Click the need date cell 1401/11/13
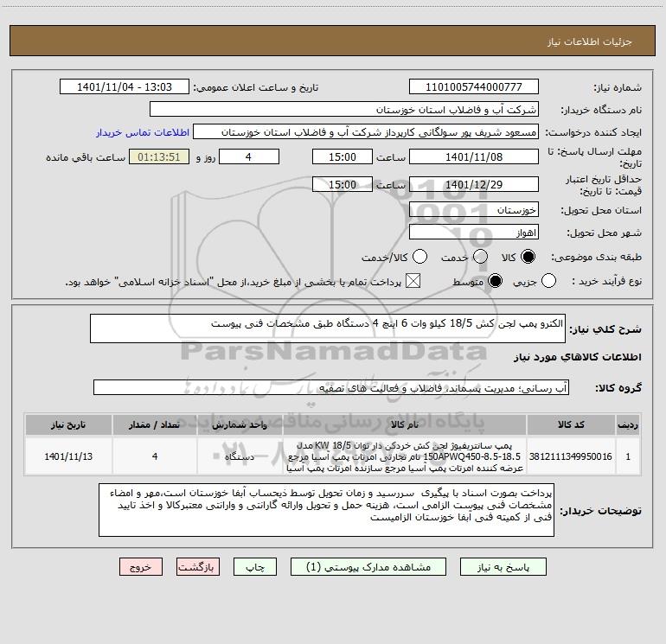Image resolution: width=666 pixels, height=644 pixels. [x=68, y=456]
